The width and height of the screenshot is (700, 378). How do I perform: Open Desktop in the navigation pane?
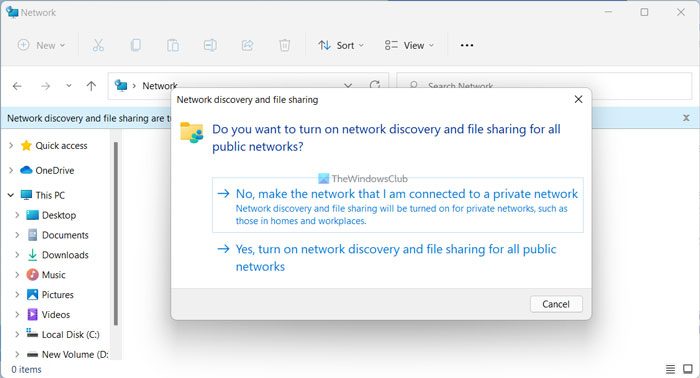59,215
